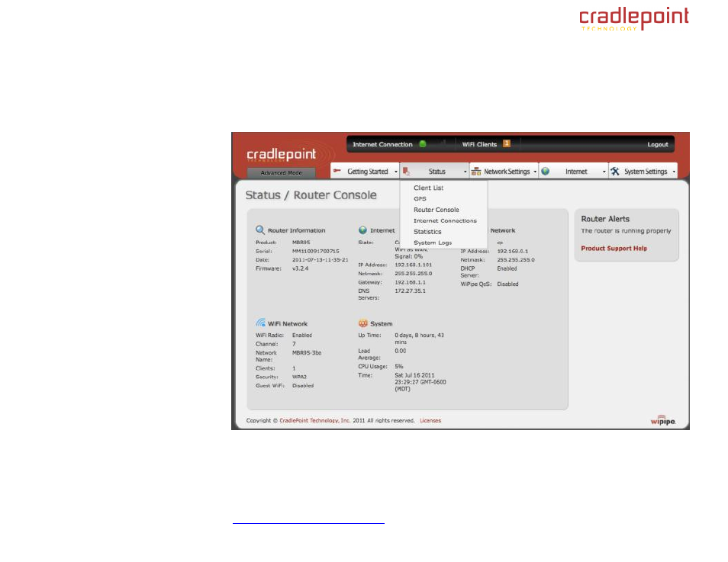Expand the System Settings dropdown arrow
Image resolution: width=728 pixels, height=562 pixels.
pos(674,172)
